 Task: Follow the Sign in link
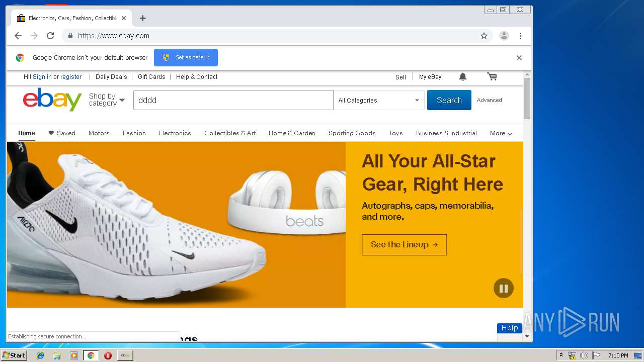pyautogui.click(x=42, y=77)
